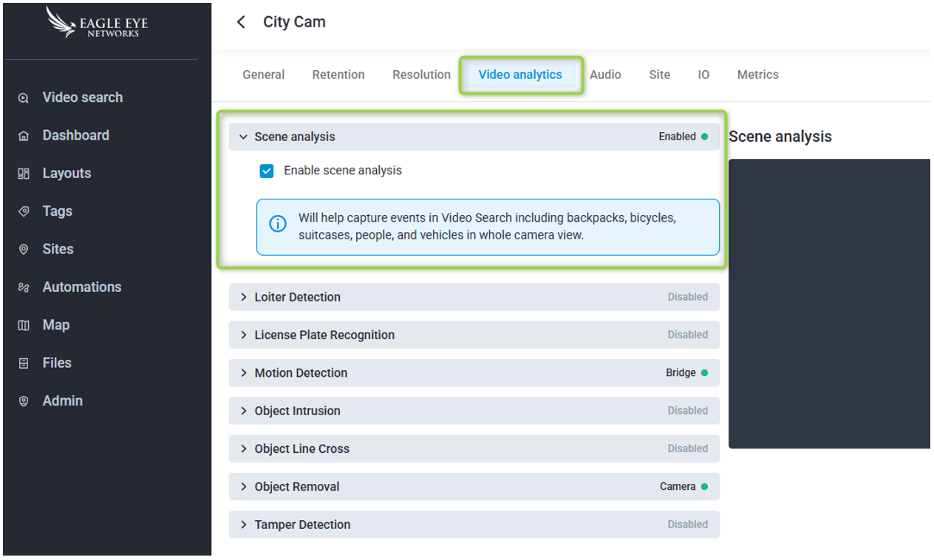Click the Tags label icon
This screenshot has width=934, height=560.
coord(24,211)
